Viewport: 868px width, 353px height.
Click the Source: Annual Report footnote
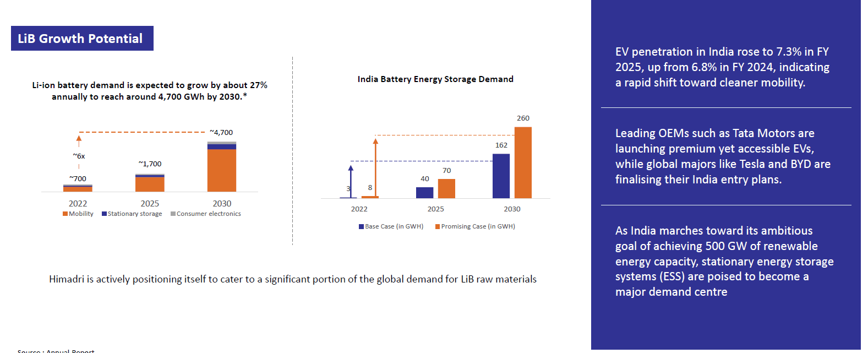[56, 350]
